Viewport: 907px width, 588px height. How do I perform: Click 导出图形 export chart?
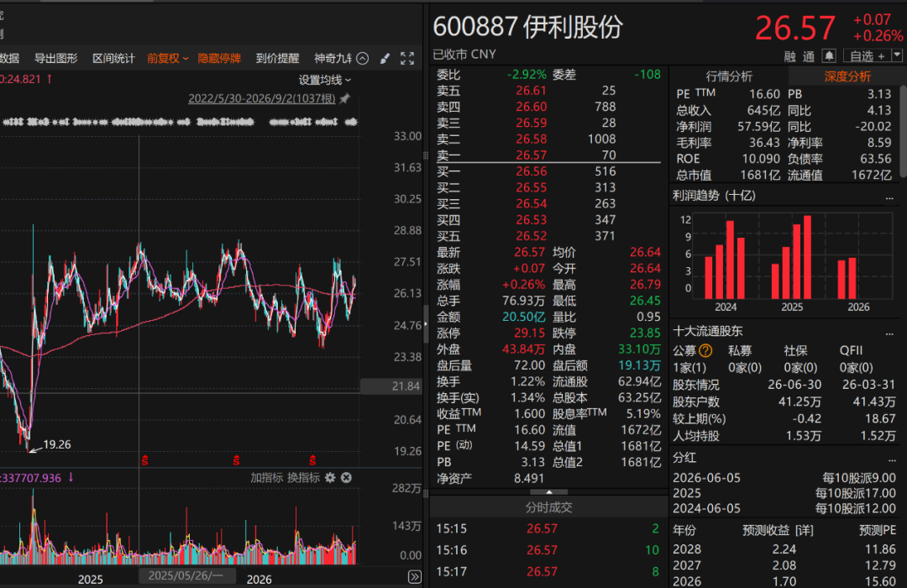(x=55, y=59)
